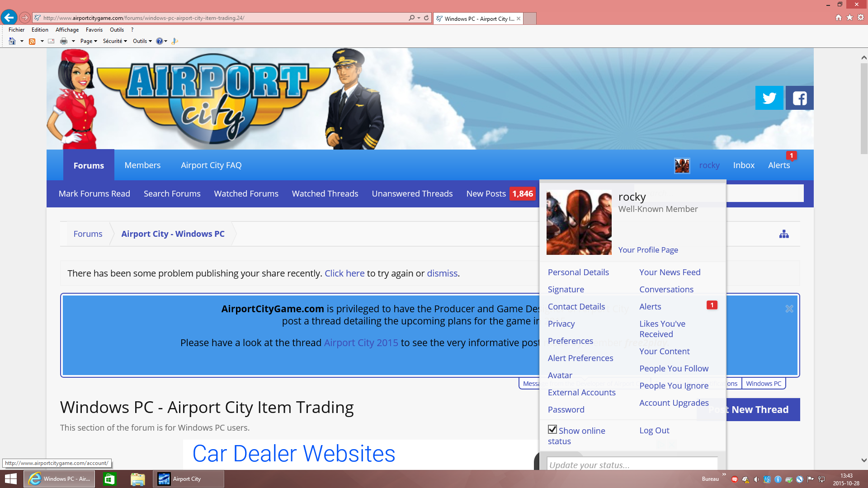Open the Car Dealer Websites ad link
This screenshot has width=868, height=488.
(293, 454)
